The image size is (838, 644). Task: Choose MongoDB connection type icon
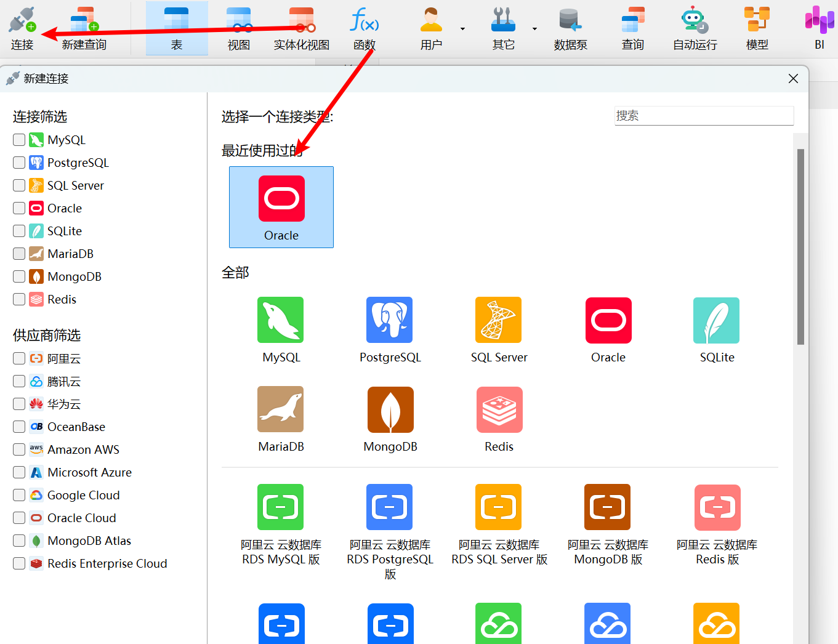coord(390,409)
